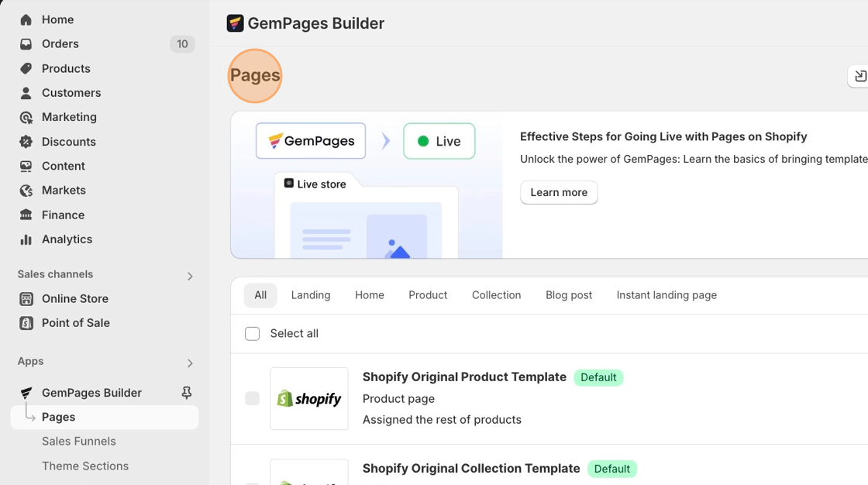
Task: Select the Blog post tab
Action: 569,295
